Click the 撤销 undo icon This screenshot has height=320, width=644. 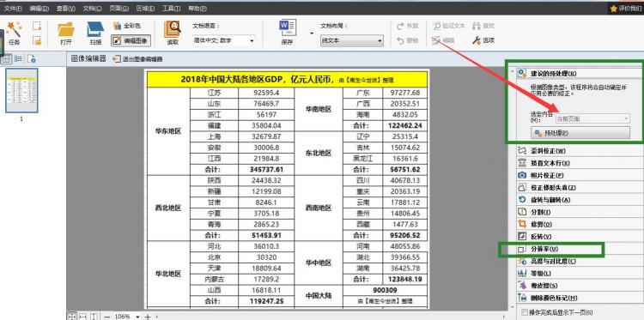[x=407, y=40]
